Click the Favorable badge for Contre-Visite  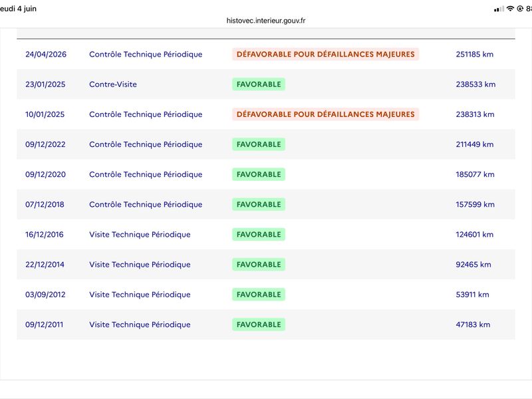259,84
